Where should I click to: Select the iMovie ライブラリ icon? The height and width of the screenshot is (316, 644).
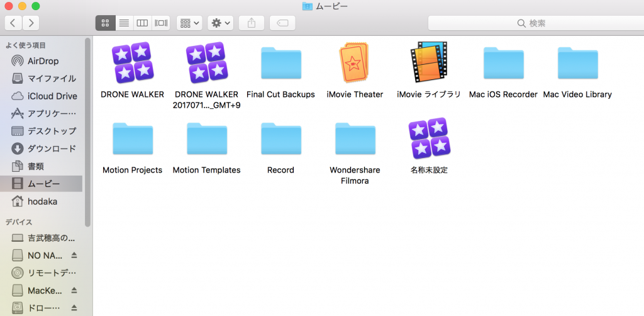click(429, 62)
